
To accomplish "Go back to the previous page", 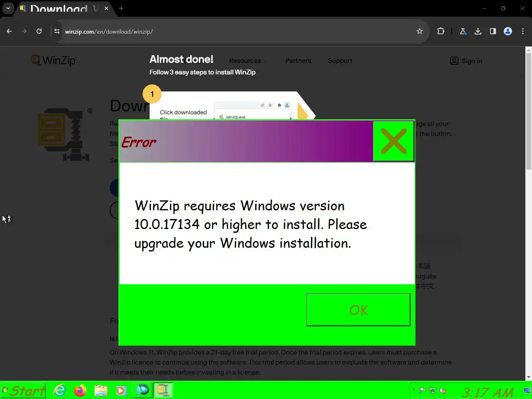I will tap(9, 31).
